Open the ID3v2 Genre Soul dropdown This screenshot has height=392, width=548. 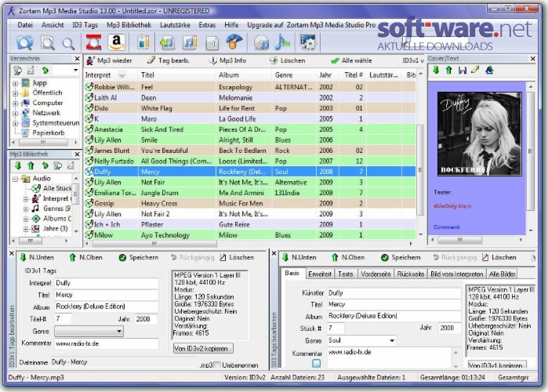pos(392,340)
